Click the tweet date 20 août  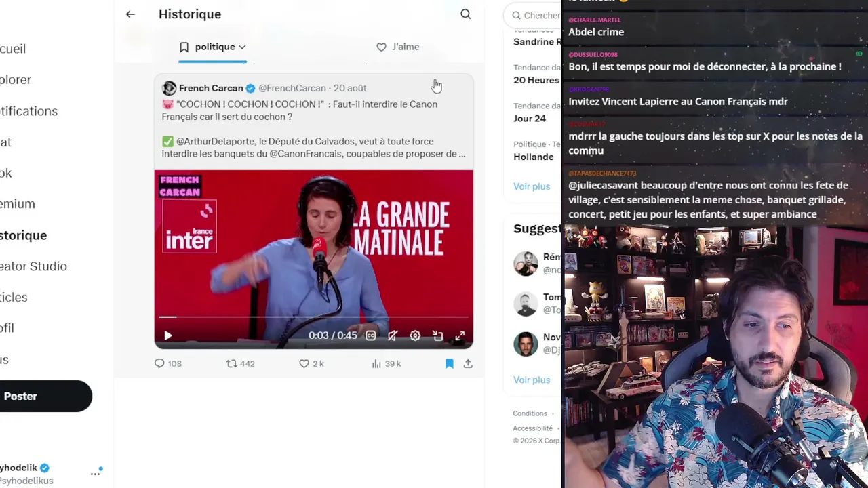350,88
